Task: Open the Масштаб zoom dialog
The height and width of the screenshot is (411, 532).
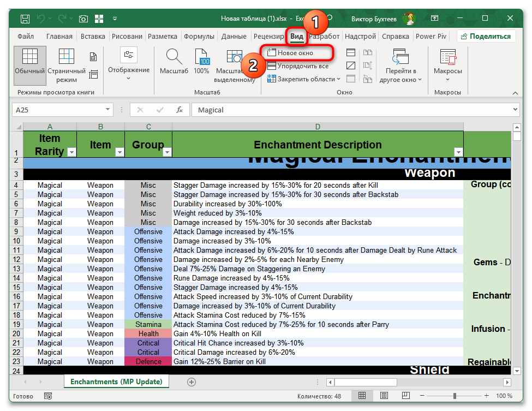Action: [x=174, y=62]
